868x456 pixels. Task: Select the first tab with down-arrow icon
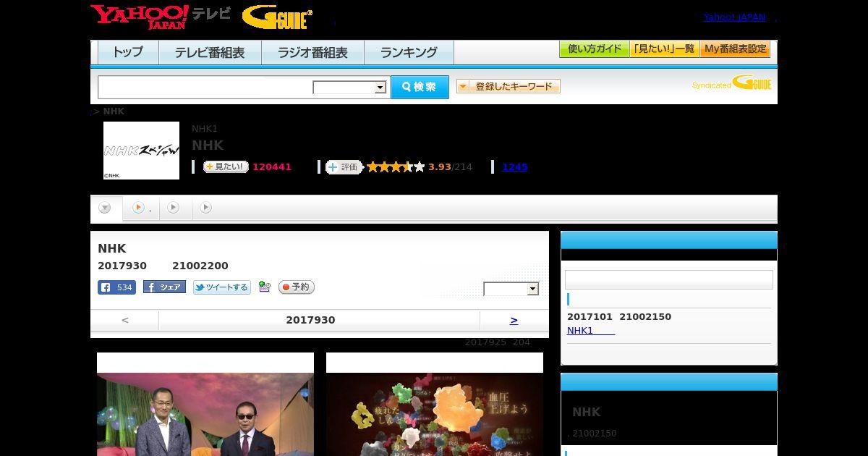click(106, 208)
